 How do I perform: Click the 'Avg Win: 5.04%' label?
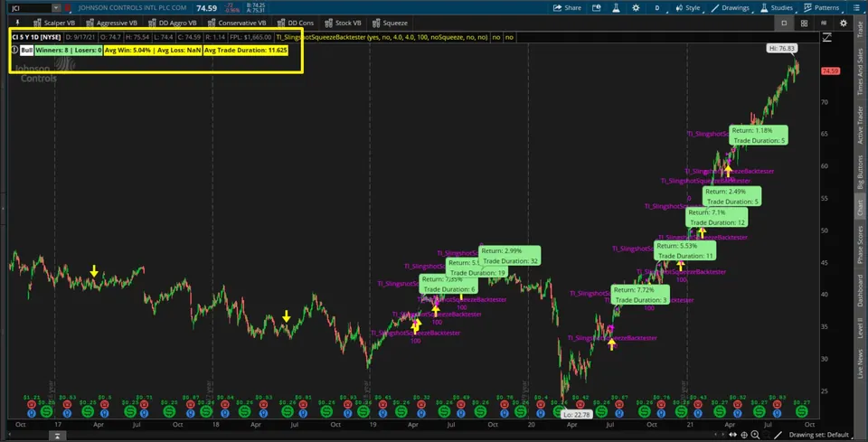[127, 50]
